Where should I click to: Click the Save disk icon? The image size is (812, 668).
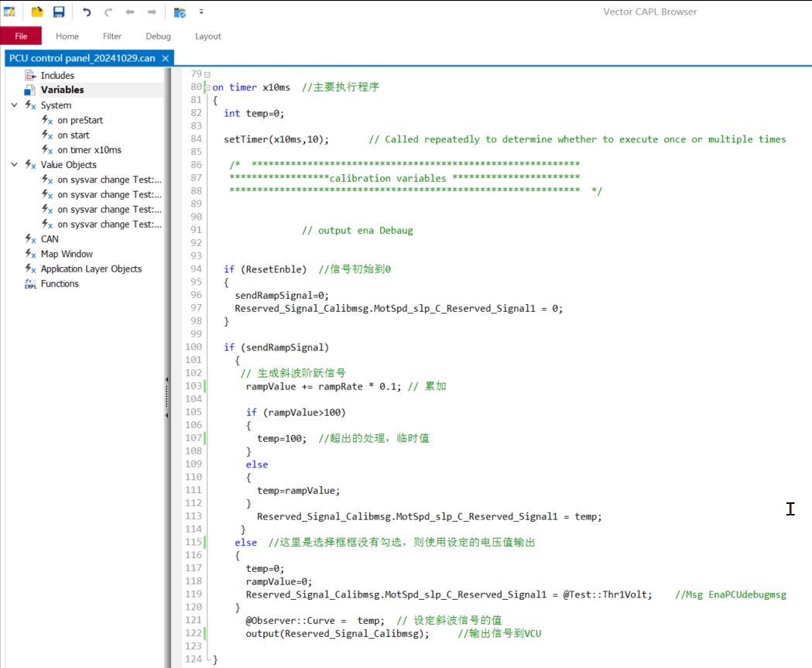[58, 12]
